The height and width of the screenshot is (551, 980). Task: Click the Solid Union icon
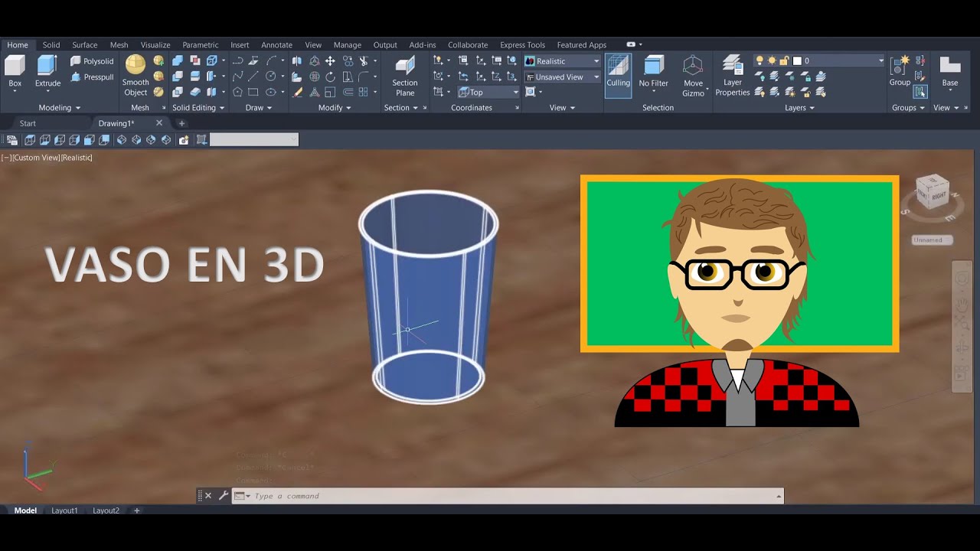[178, 60]
